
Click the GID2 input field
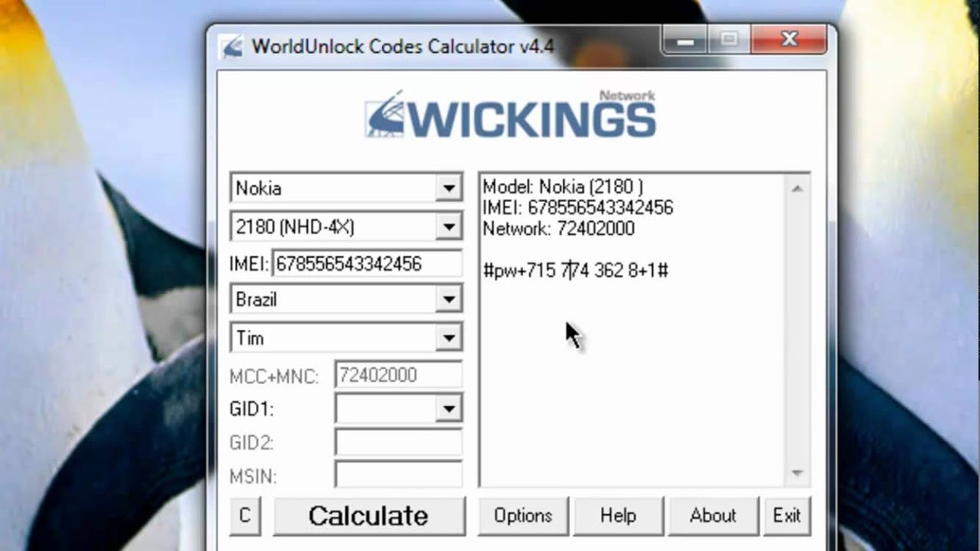398,442
